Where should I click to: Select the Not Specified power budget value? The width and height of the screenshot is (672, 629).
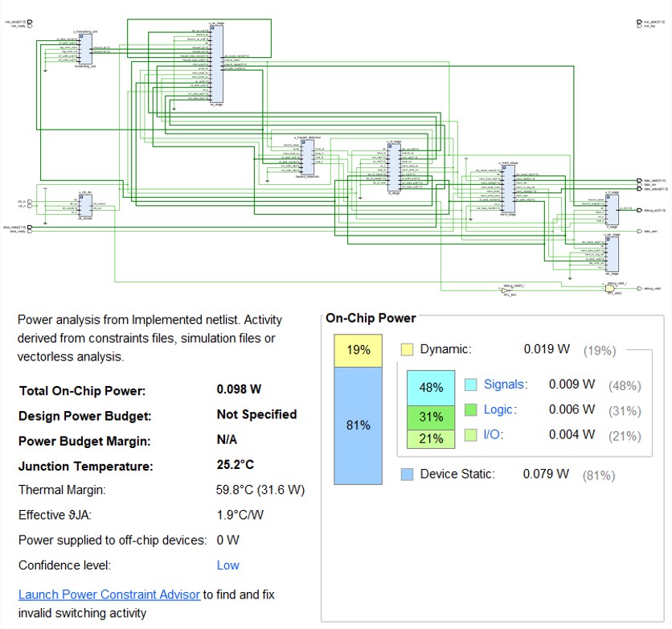(x=256, y=414)
